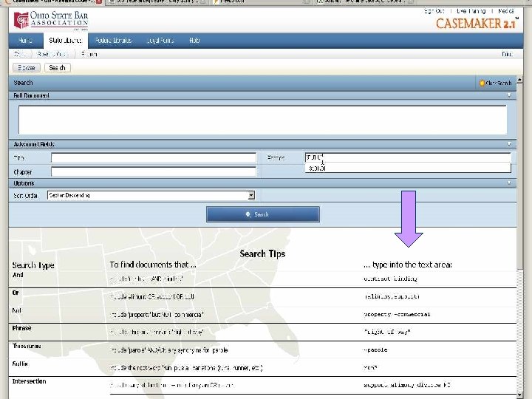
Task: Select the third browser tab
Action: click(262, 1)
